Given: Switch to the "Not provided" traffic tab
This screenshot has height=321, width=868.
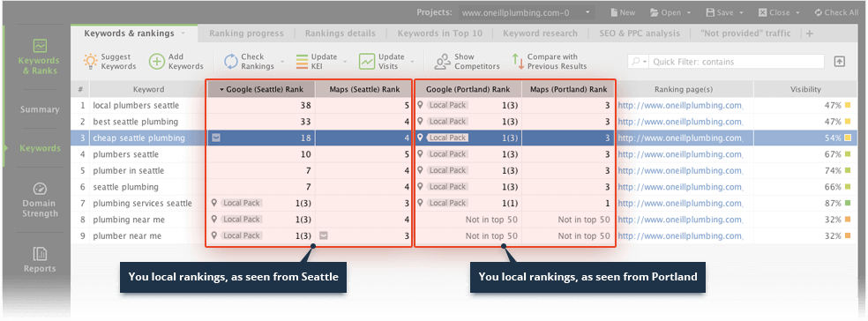Looking at the screenshot, I should tap(745, 34).
